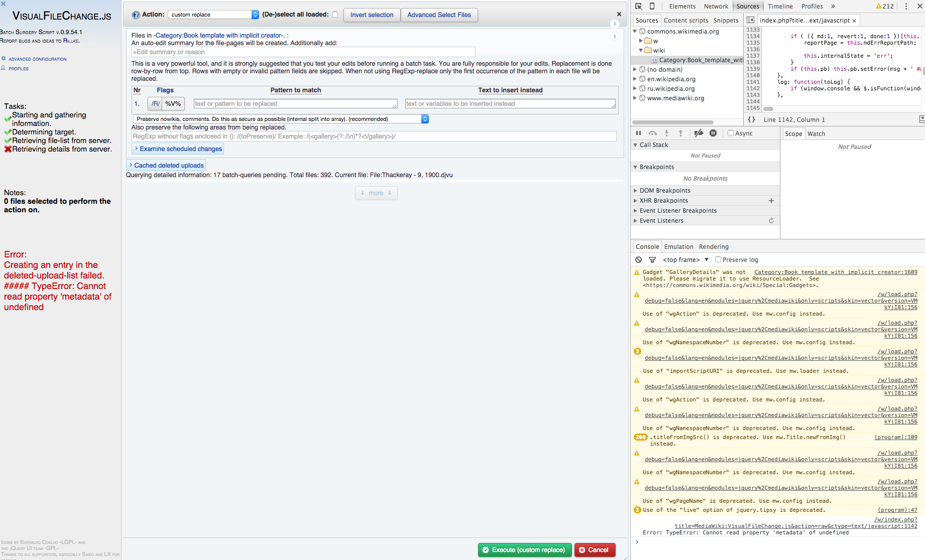Collapse the wiki folder in sources tree
The image size is (925, 560).
point(641,50)
